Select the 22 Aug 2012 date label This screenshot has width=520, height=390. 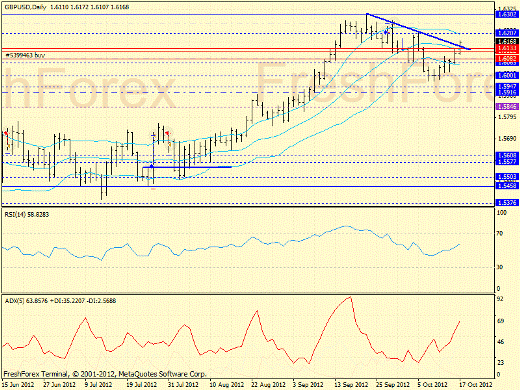268,384
